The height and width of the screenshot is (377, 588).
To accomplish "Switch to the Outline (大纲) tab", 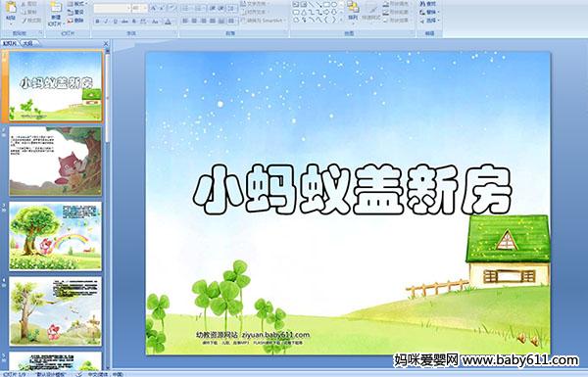I will coord(27,43).
